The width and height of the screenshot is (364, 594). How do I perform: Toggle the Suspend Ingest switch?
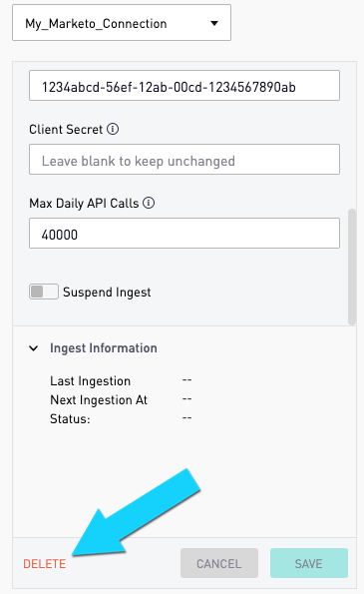click(x=44, y=292)
